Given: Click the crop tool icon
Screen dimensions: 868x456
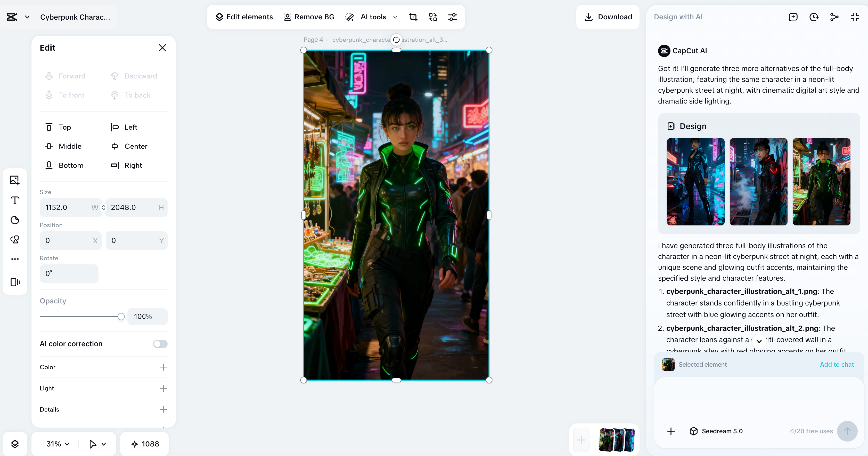Looking at the screenshot, I should [413, 17].
